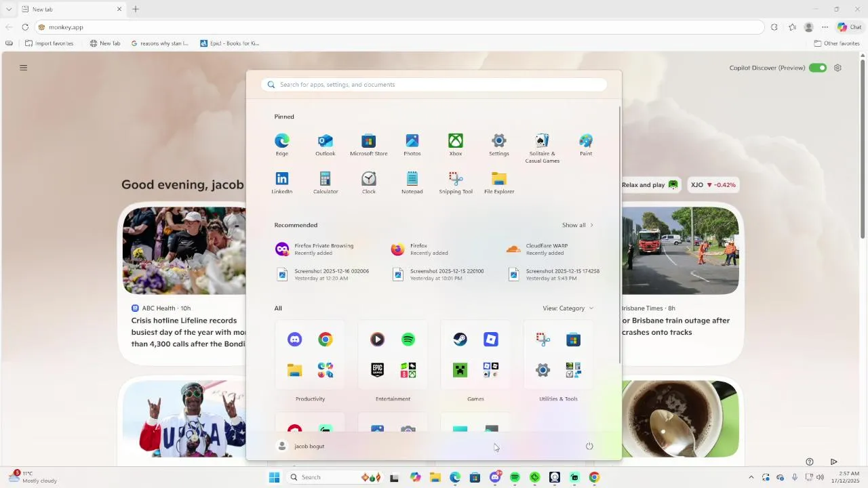868x488 pixels.
Task: Launch the pinned Calculator app
Action: pyautogui.click(x=325, y=182)
